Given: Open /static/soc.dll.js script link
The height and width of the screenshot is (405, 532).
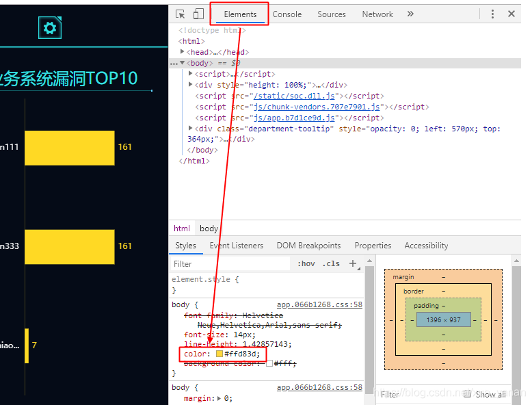Looking at the screenshot, I should 294,96.
